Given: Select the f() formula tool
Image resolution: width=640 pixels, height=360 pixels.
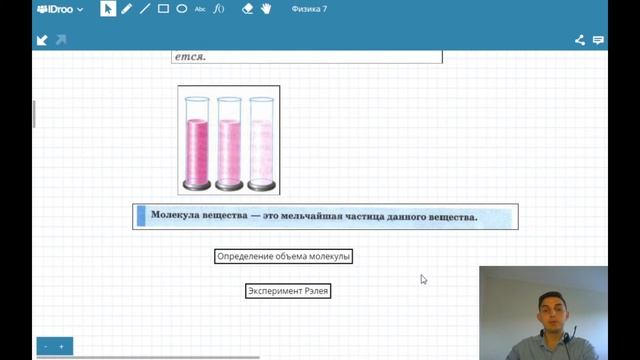Looking at the screenshot, I should [219, 9].
